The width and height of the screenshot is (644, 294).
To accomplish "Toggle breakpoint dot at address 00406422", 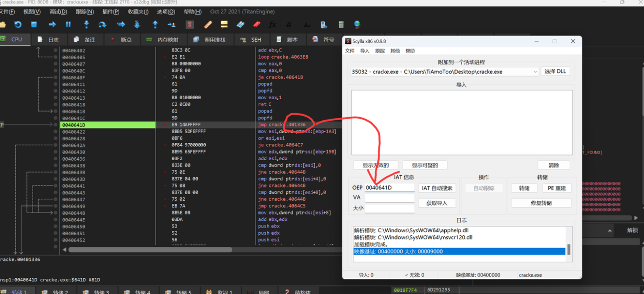I will click(x=55, y=132).
